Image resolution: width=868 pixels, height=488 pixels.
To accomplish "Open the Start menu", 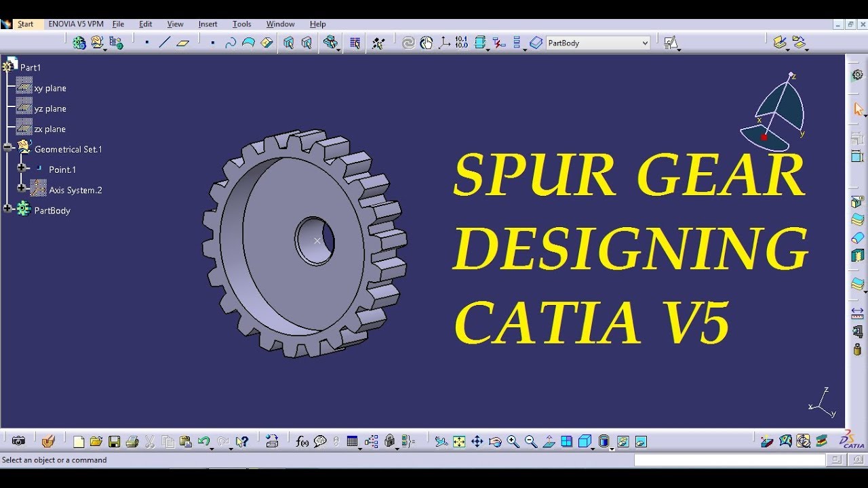I will [x=26, y=24].
